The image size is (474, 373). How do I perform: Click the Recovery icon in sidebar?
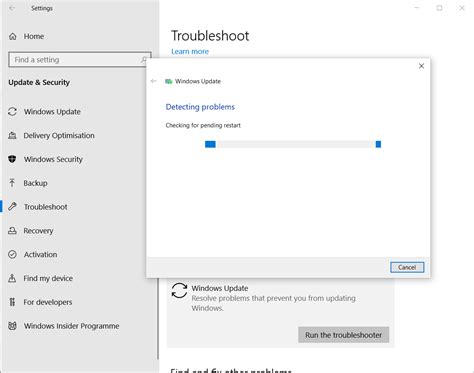click(x=12, y=230)
